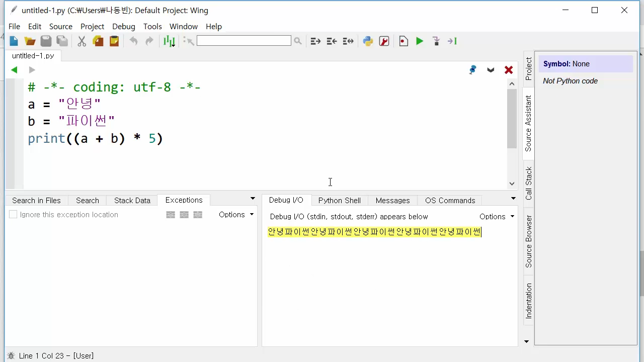Click the Cut scissors icon
The height and width of the screenshot is (362, 644).
click(x=82, y=41)
